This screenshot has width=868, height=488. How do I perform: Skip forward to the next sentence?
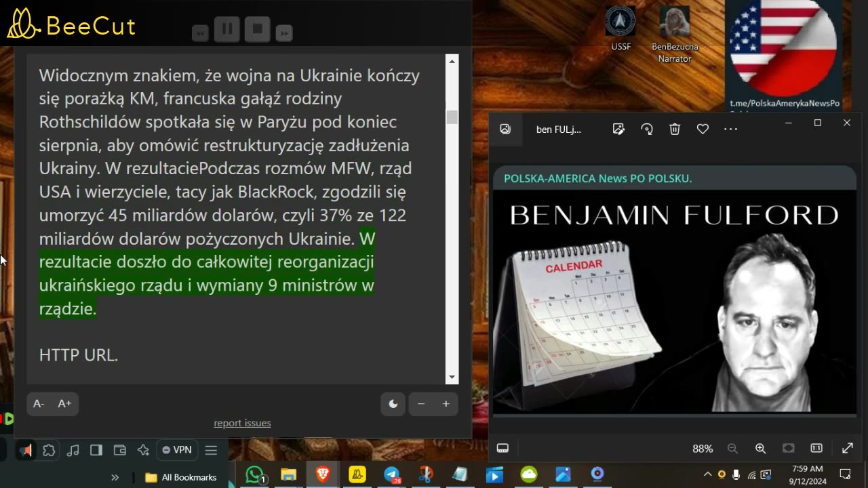click(x=284, y=33)
